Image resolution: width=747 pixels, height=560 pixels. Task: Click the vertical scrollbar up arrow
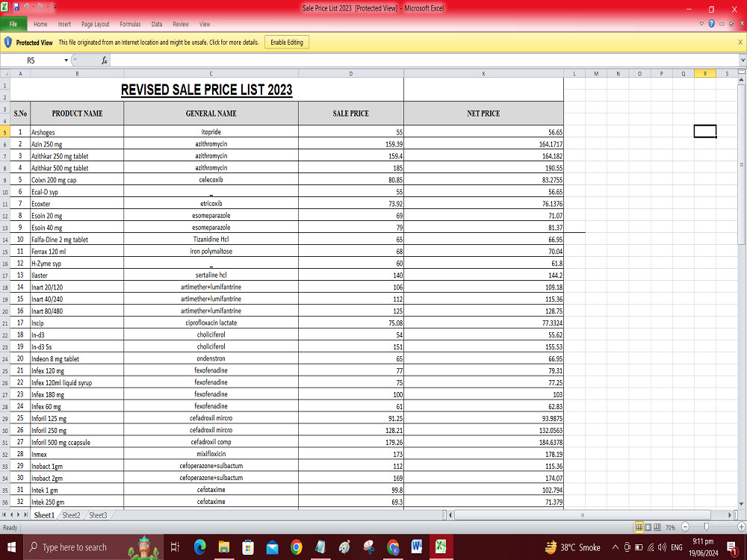[742, 81]
